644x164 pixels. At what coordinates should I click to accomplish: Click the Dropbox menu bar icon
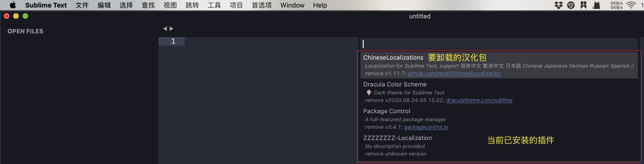[x=558, y=5]
